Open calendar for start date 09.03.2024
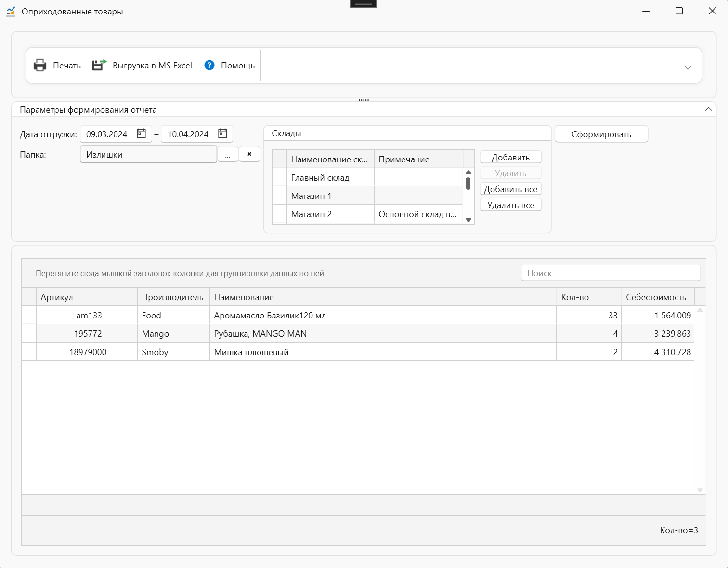The height and width of the screenshot is (568, 728). coord(141,133)
